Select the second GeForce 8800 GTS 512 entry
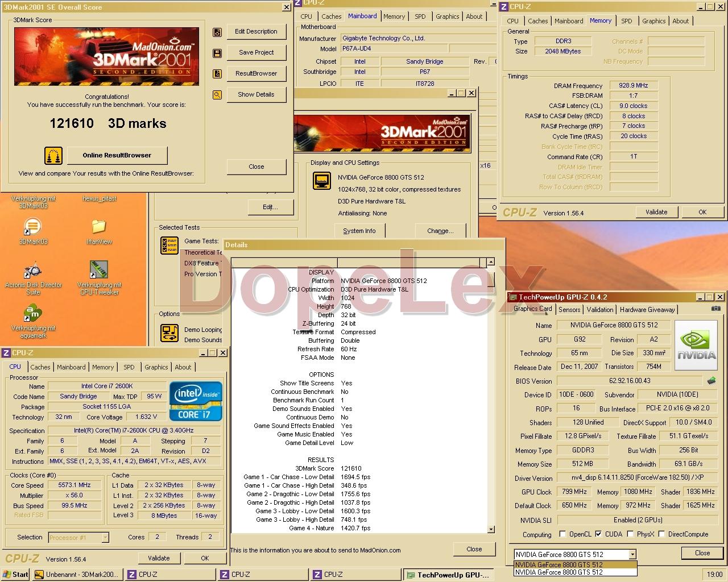Screen dimensions: 728x582 click(x=575, y=572)
